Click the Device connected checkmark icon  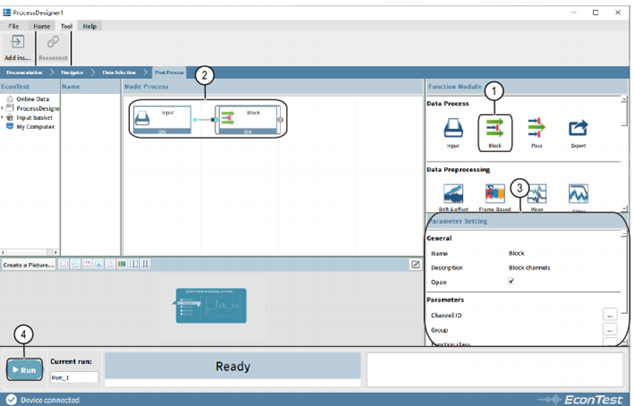[x=11, y=400]
